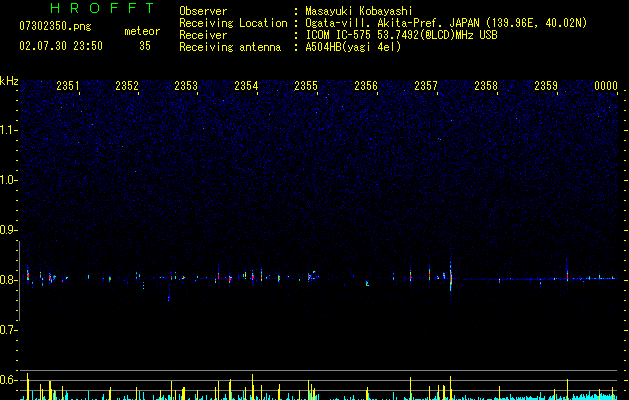The image size is (629, 400).
Task: Click the 0.6 kHz axis label
Action: (8, 380)
